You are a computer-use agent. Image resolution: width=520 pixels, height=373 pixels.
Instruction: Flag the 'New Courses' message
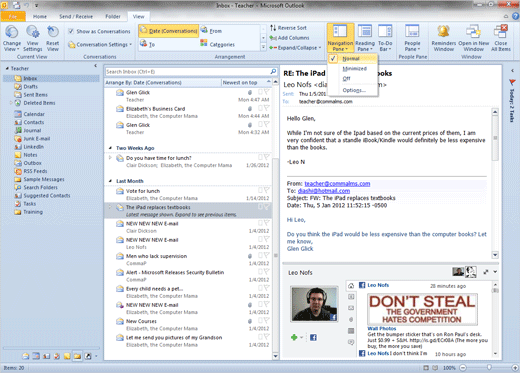(267, 321)
